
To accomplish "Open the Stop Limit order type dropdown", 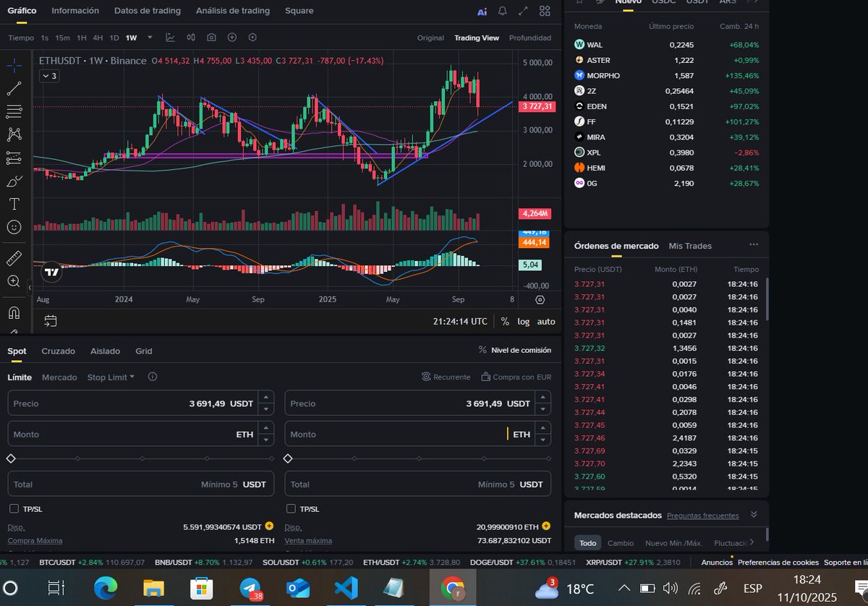I will click(111, 377).
